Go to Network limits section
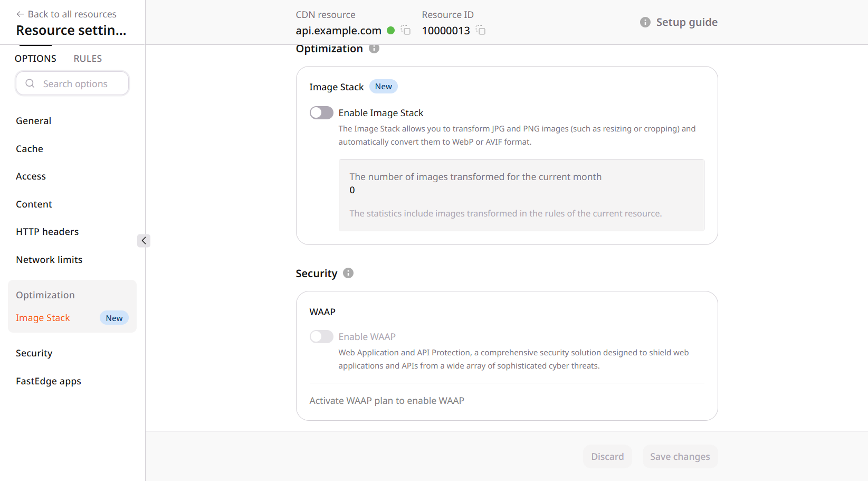Screen dimensions: 868x481 tap(49, 260)
